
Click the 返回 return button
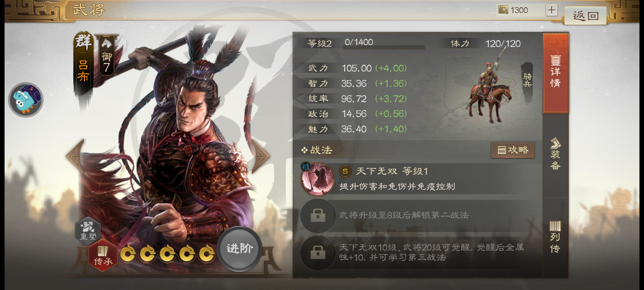click(x=586, y=16)
